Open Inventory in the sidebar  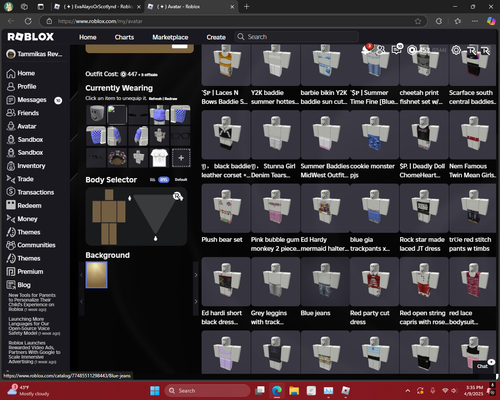tap(26, 166)
